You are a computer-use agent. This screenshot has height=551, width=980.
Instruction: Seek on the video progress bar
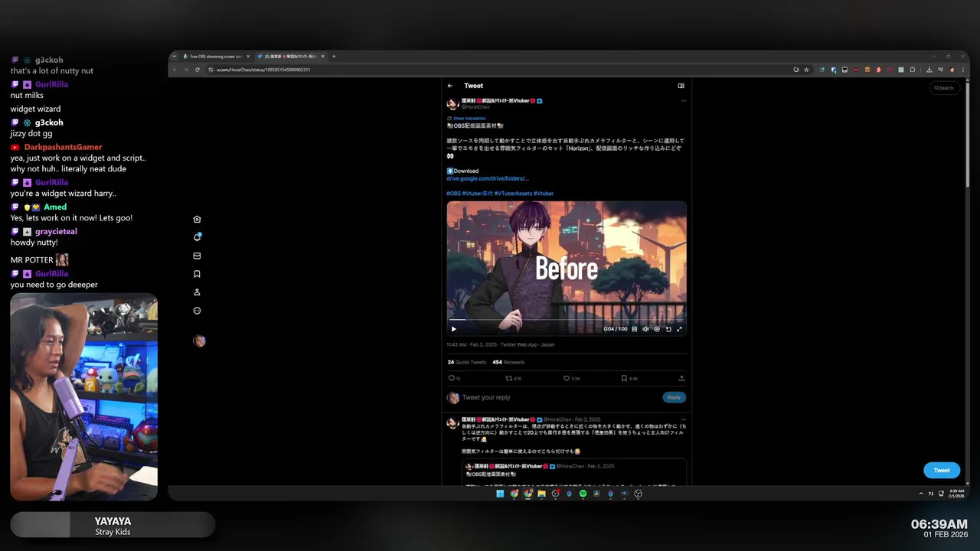click(566, 320)
